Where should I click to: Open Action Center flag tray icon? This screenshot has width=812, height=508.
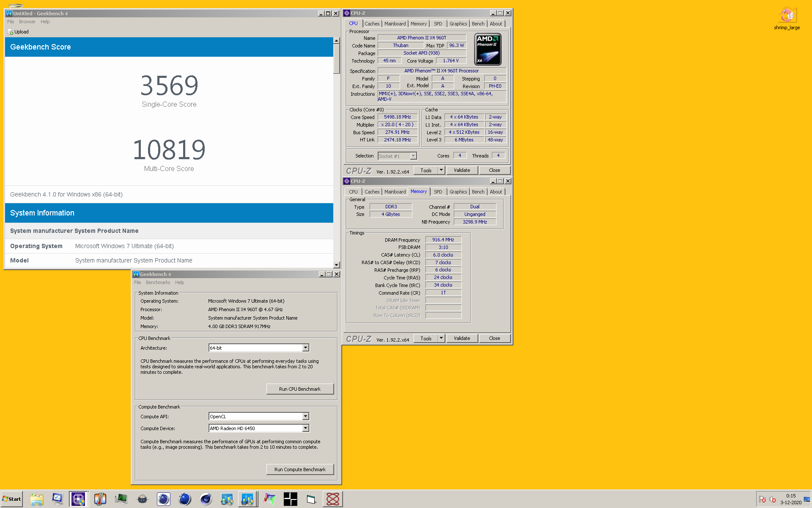tap(763, 500)
